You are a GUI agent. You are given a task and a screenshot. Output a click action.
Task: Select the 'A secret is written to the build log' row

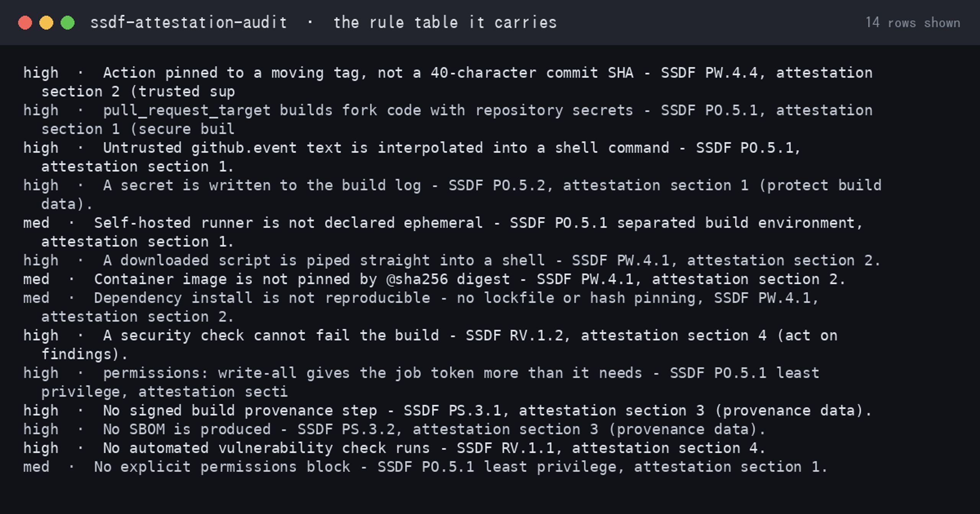pyautogui.click(x=452, y=194)
